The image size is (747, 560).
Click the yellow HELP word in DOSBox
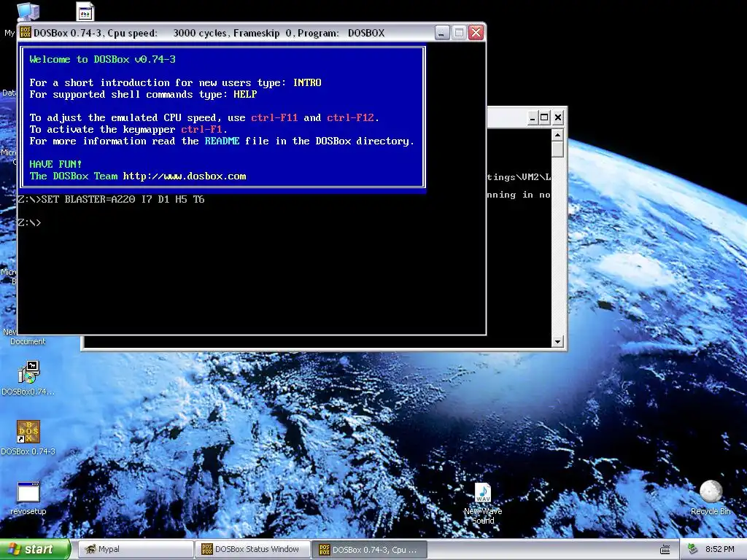(x=245, y=94)
